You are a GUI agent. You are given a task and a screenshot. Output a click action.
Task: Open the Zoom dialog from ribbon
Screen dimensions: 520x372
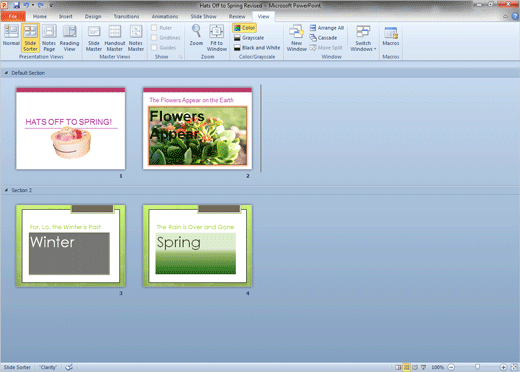click(196, 36)
